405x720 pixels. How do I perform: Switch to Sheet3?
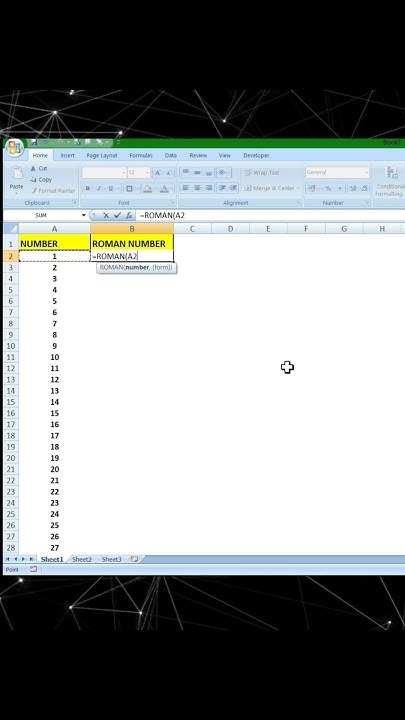click(111, 559)
